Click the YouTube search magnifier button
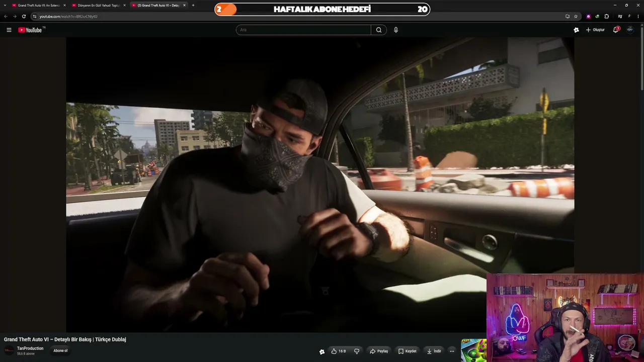This screenshot has width=644, height=362. 379,30
